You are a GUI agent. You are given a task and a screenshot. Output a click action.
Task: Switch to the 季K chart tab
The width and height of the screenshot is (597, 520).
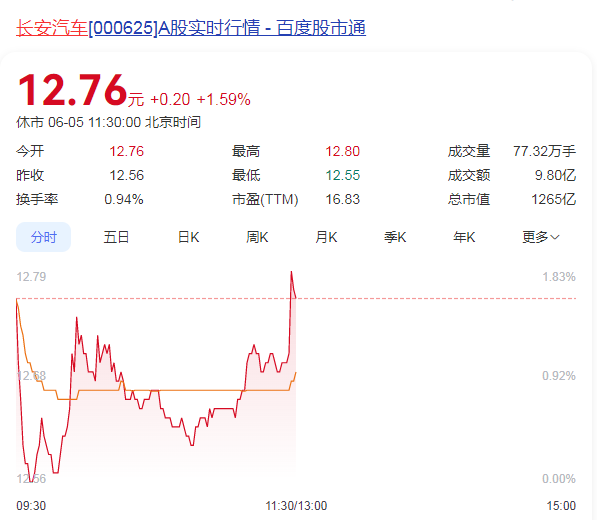click(395, 237)
